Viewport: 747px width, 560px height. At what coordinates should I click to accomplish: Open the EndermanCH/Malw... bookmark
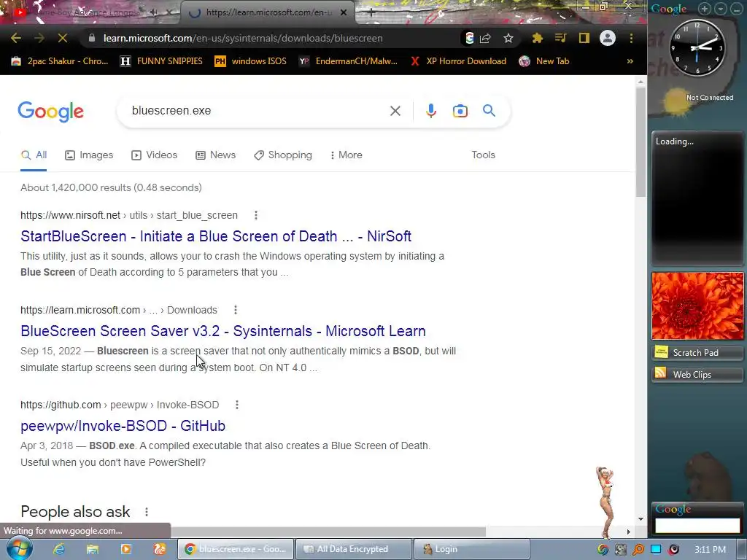pos(348,61)
